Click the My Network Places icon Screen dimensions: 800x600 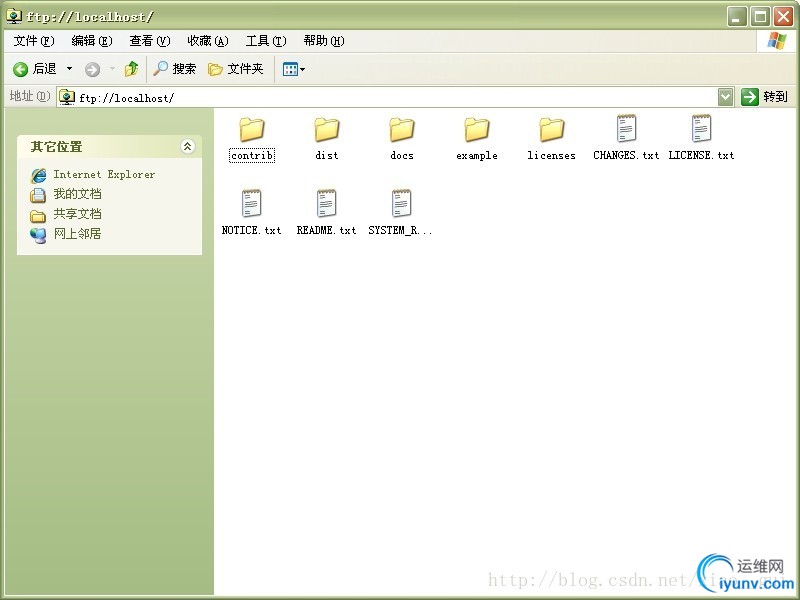tap(38, 235)
